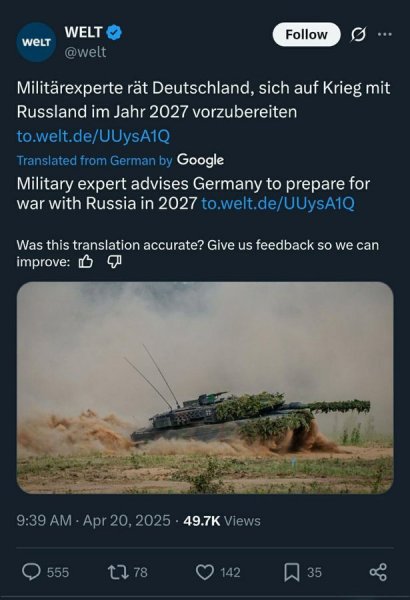Repost using the retweet arrows icon
The image size is (410, 600).
118,572
